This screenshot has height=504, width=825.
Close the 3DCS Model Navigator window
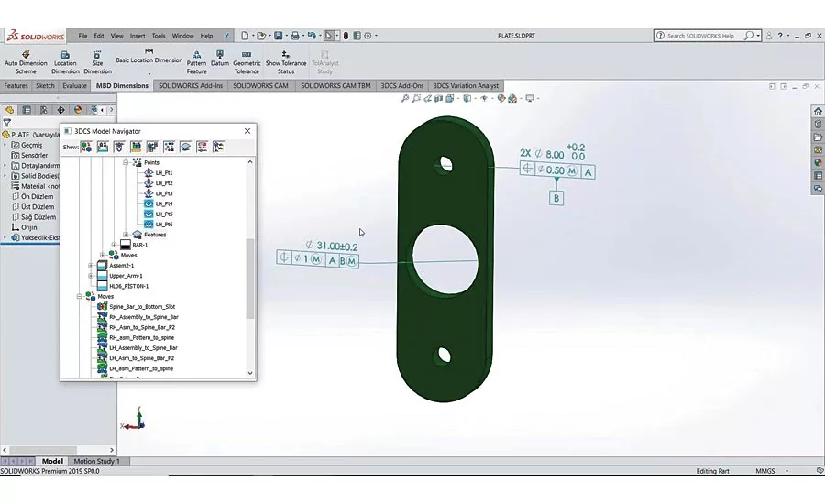click(x=247, y=131)
